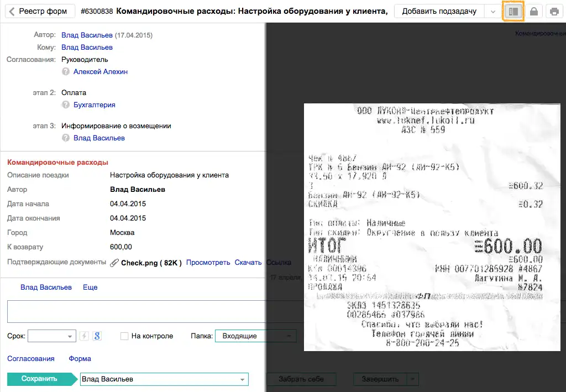Screen dimensions: 566x392
Task: Click the 600,00 К возврату value
Action: [121, 247]
